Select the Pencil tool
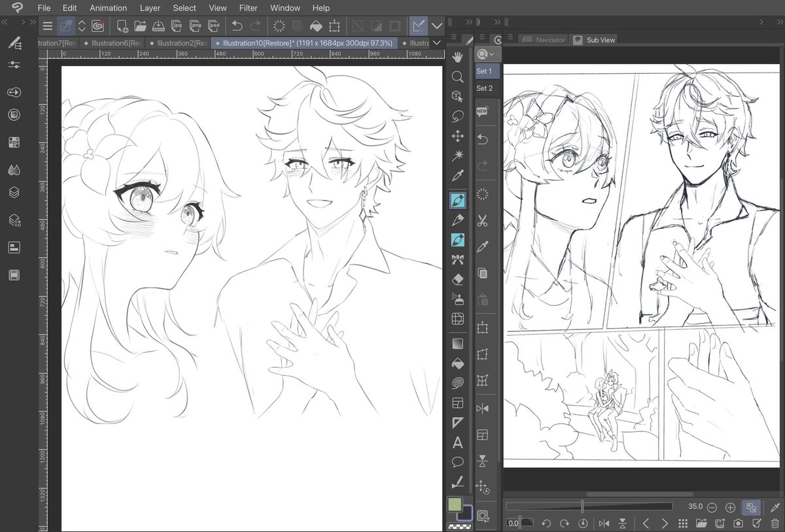This screenshot has width=785, height=532. 458,220
